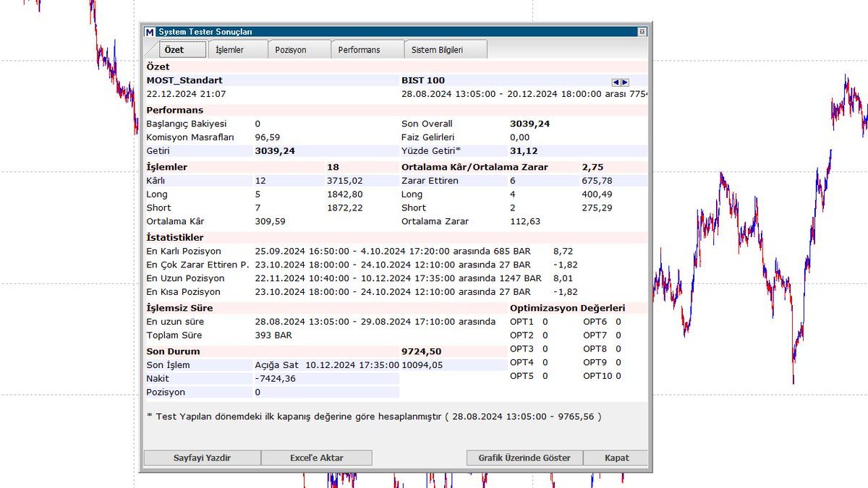
Task: Go to next result with right arrow
Action: (x=625, y=82)
